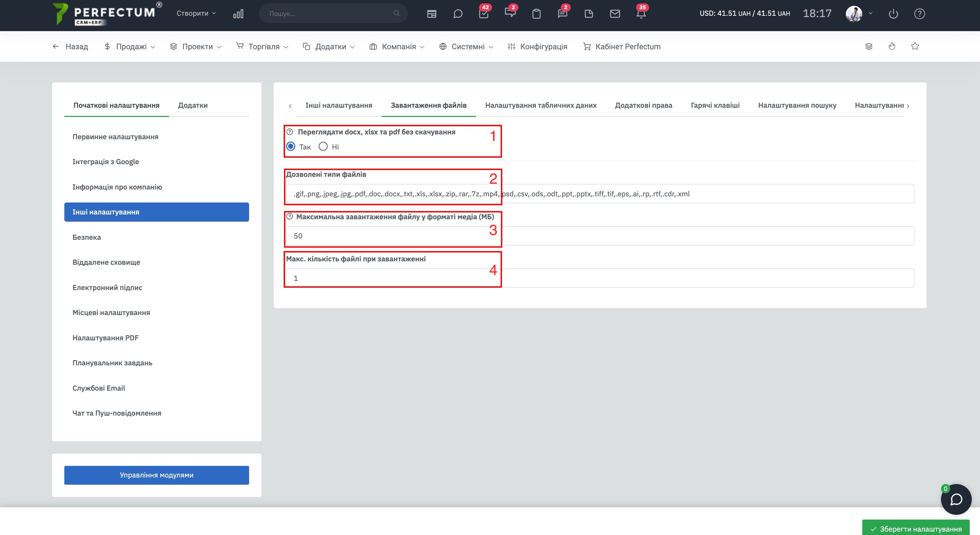Select Ні for viewing docx without download
This screenshot has width=980, height=535.
pos(323,146)
